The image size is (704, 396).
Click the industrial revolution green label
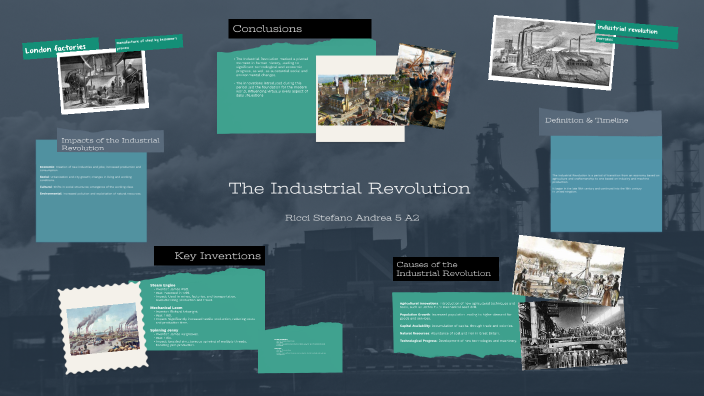(x=637, y=31)
